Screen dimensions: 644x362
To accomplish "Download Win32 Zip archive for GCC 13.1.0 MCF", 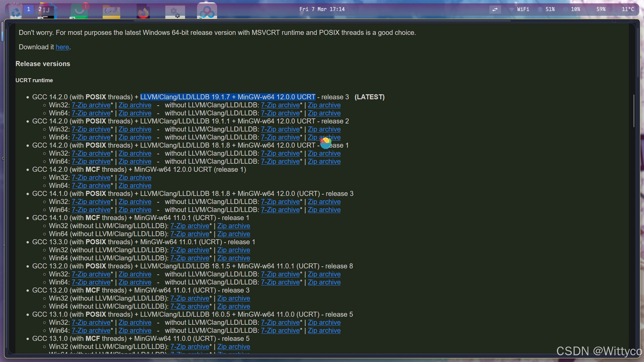I will pos(234,347).
